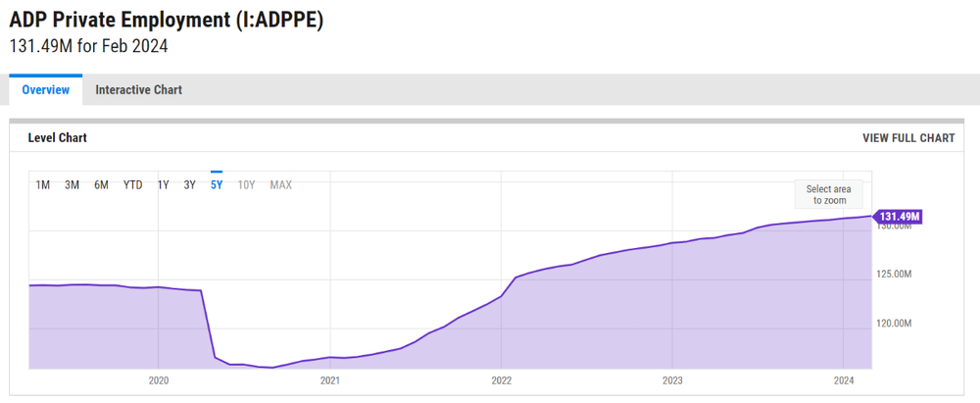
Task: Select the 6M time range
Action: point(101,185)
